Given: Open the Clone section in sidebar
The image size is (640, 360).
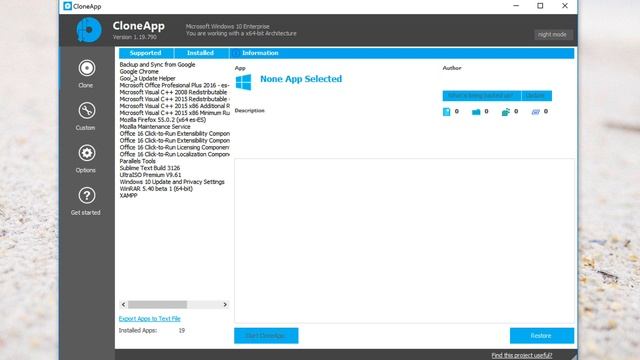Looking at the screenshot, I should 86,73.
